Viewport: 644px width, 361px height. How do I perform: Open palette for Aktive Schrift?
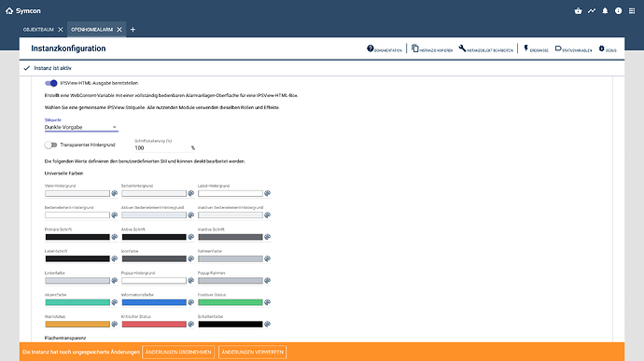click(x=191, y=237)
